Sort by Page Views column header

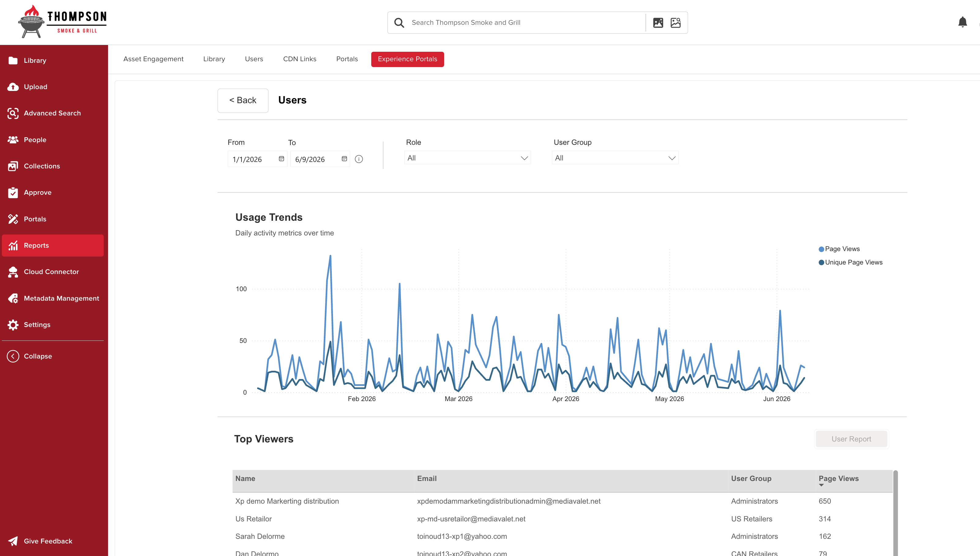(x=838, y=479)
